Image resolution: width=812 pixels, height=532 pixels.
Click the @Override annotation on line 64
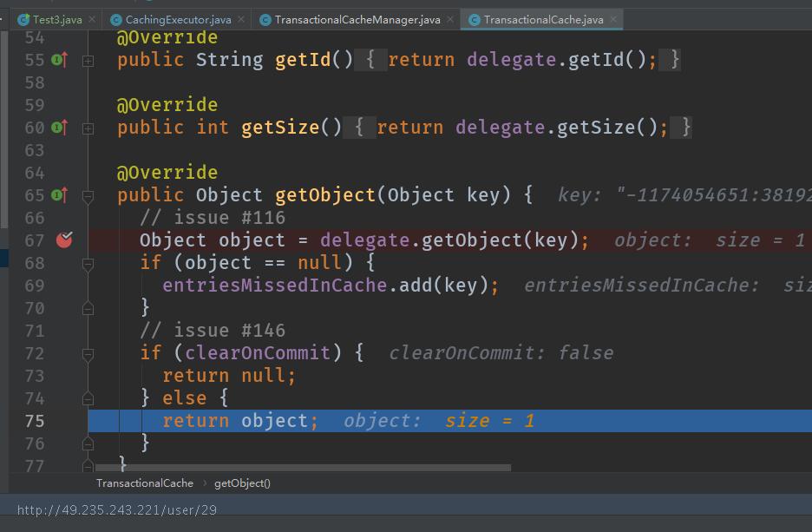tap(167, 173)
